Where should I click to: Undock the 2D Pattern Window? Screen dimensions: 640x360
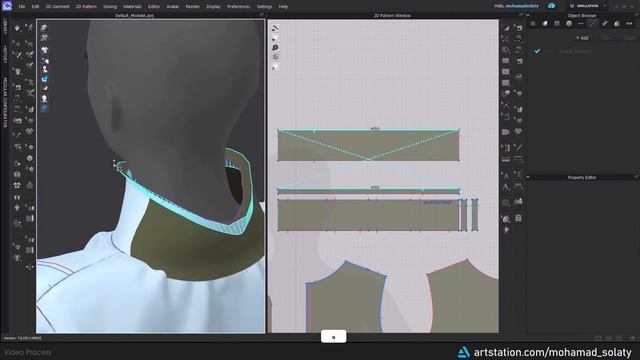pyautogui.click(x=521, y=15)
